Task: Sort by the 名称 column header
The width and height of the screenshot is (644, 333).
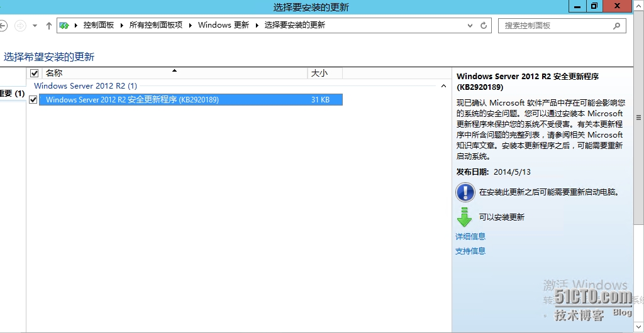Action: click(x=175, y=74)
